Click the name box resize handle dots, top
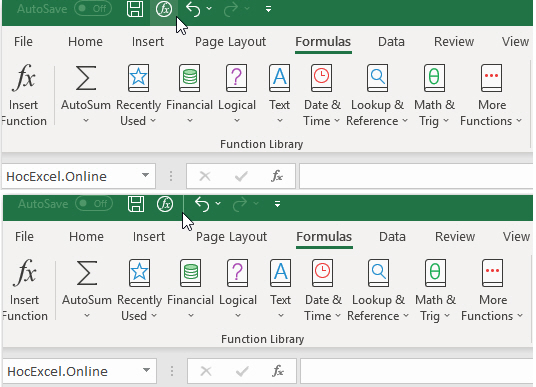 point(171,176)
